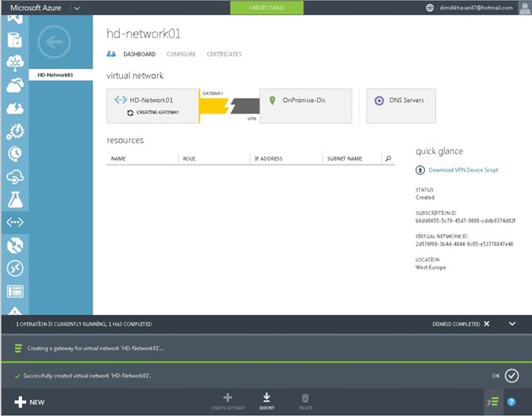Click the 'Created' status value
The width and height of the screenshot is (532, 416).
click(x=425, y=198)
